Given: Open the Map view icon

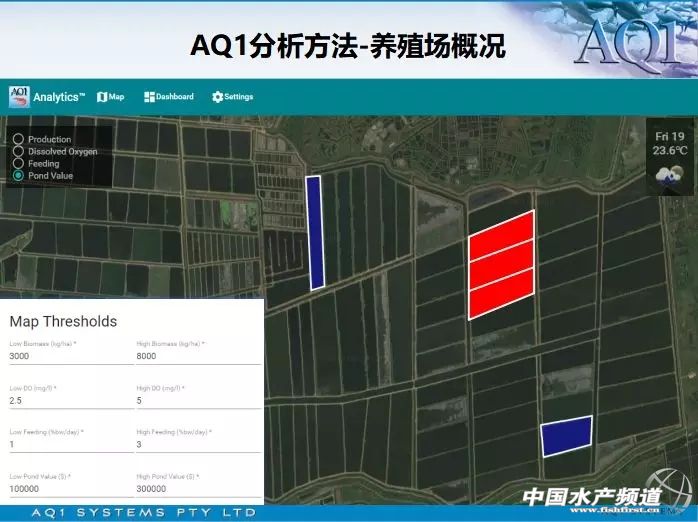Looking at the screenshot, I should point(102,97).
